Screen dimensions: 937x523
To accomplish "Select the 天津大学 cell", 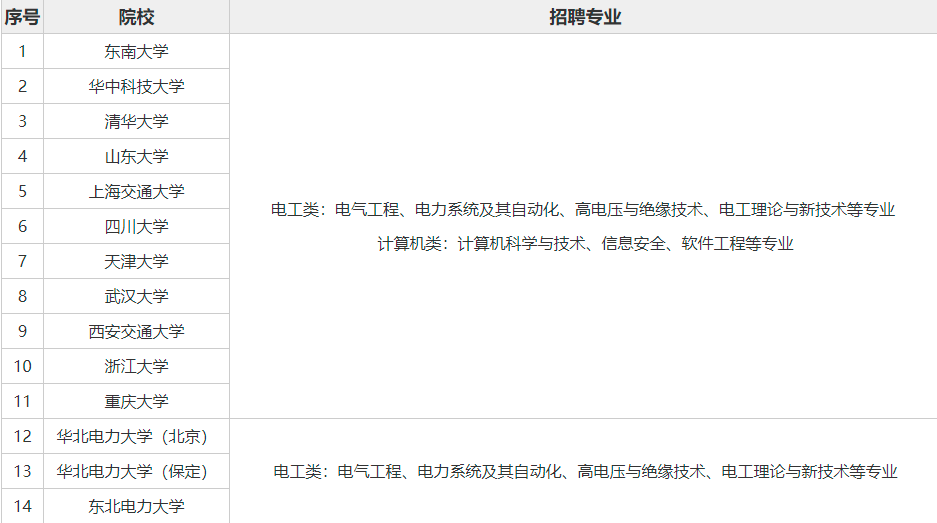I will 136,261.
